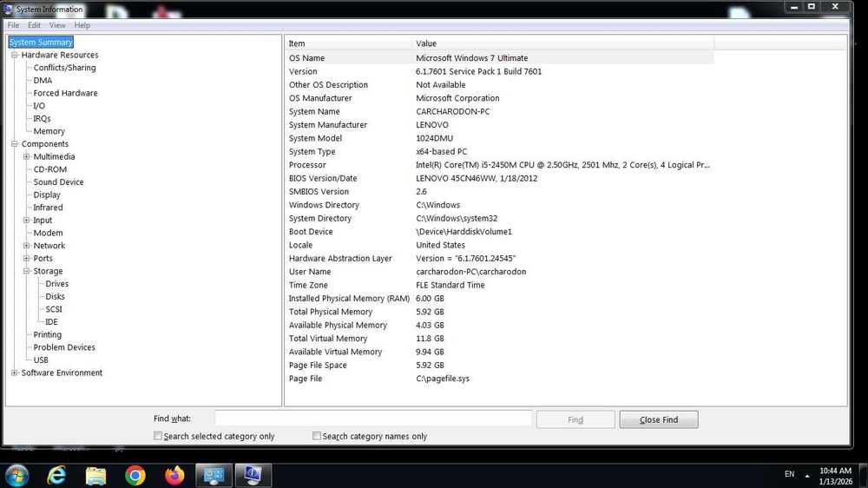Sort by the Item column header
The image size is (868, 488).
(348, 43)
